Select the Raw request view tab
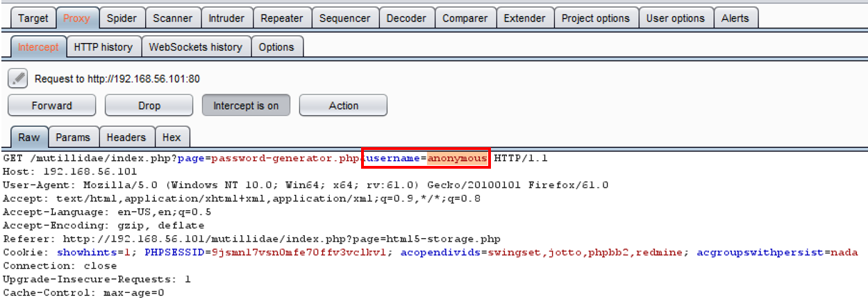 pyautogui.click(x=29, y=137)
